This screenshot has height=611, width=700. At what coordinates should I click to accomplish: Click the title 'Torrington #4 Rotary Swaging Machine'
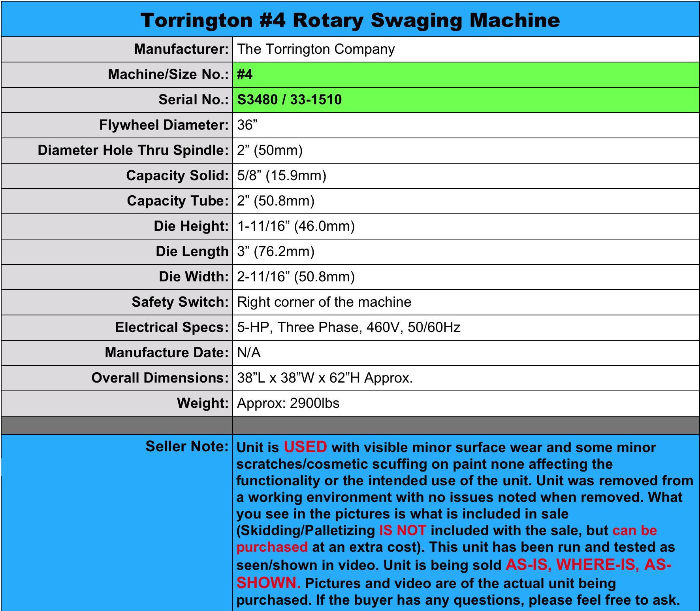coord(350,20)
